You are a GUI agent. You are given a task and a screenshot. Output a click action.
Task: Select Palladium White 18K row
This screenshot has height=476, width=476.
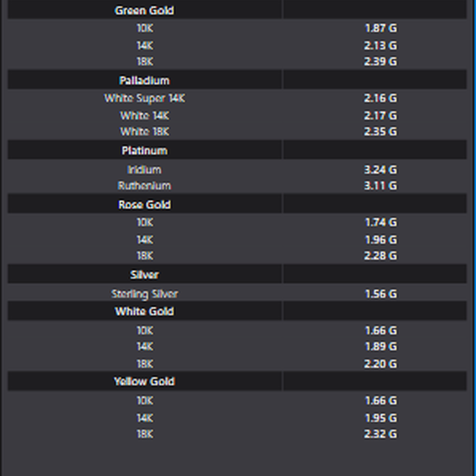click(x=144, y=132)
